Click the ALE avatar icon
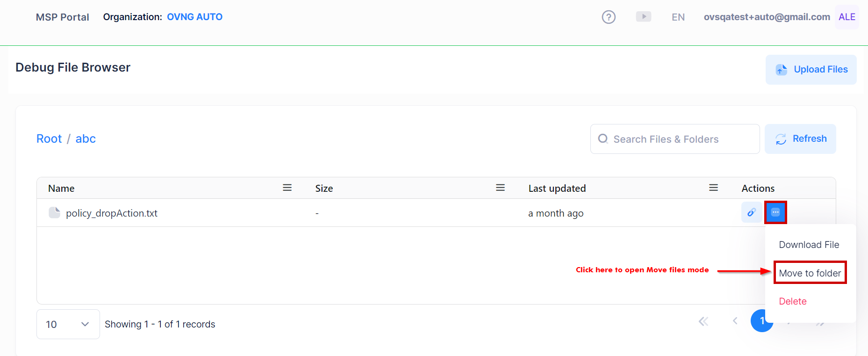The height and width of the screenshot is (356, 868). coord(846,17)
